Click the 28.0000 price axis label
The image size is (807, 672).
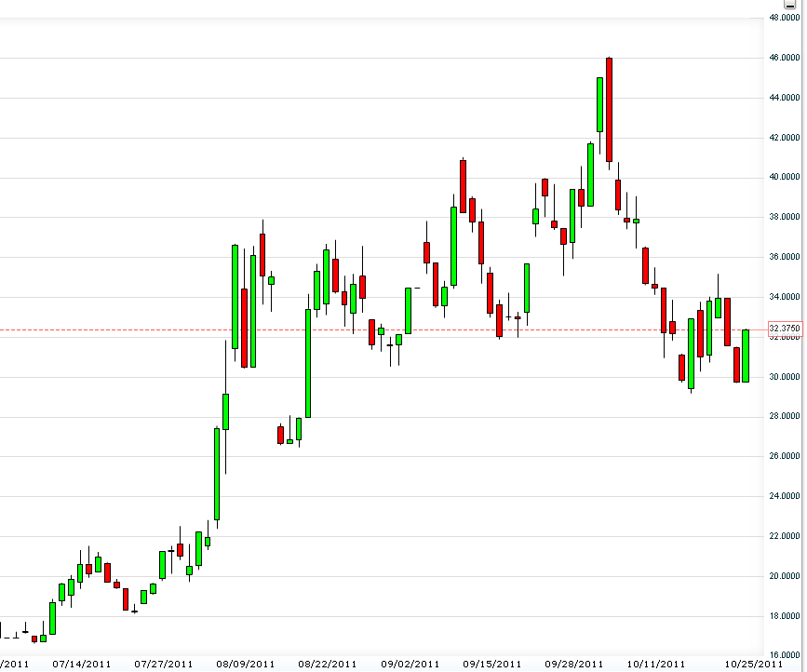(x=785, y=416)
